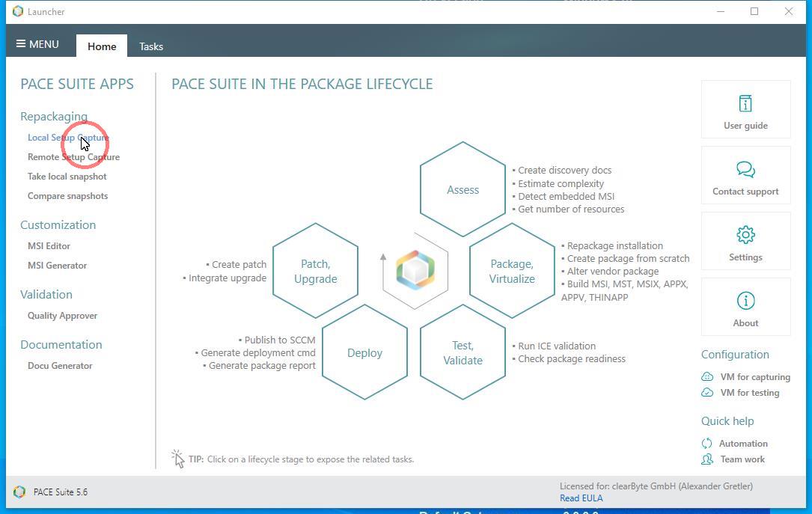Launch Remote Setup Capture
This screenshot has height=514, width=812.
point(73,157)
